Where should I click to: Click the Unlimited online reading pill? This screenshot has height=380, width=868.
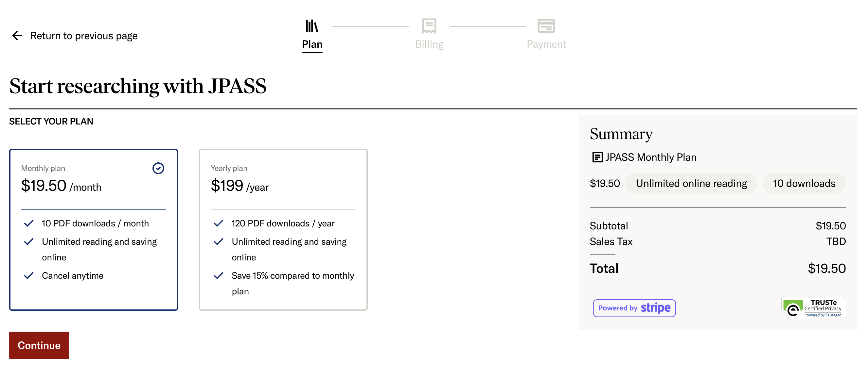coord(691,183)
